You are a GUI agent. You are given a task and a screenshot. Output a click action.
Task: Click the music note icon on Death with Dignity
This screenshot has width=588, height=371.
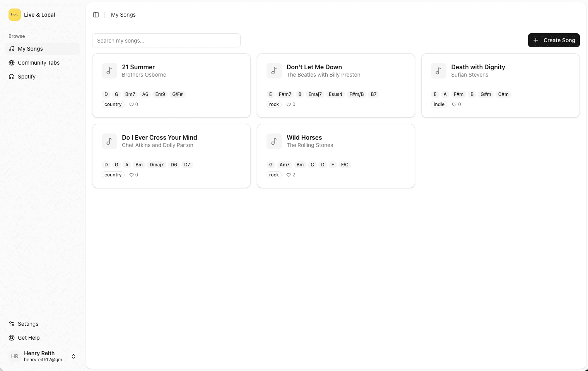[439, 71]
